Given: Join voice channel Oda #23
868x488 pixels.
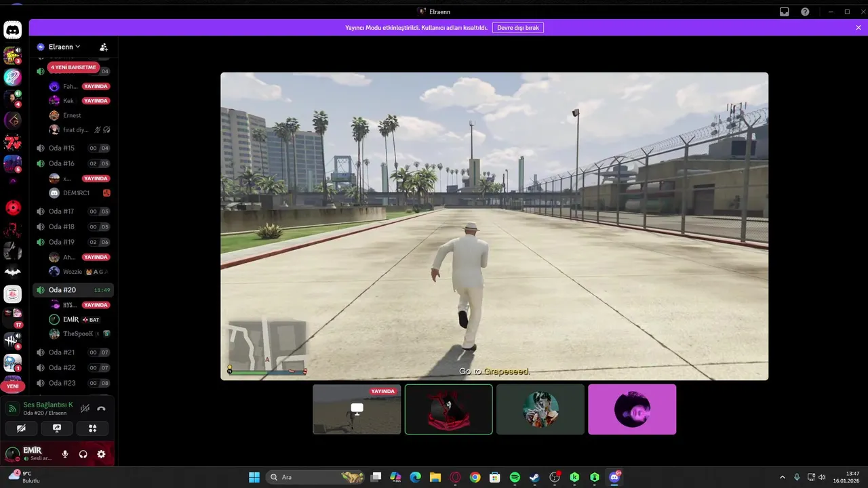Looking at the screenshot, I should coord(73,383).
